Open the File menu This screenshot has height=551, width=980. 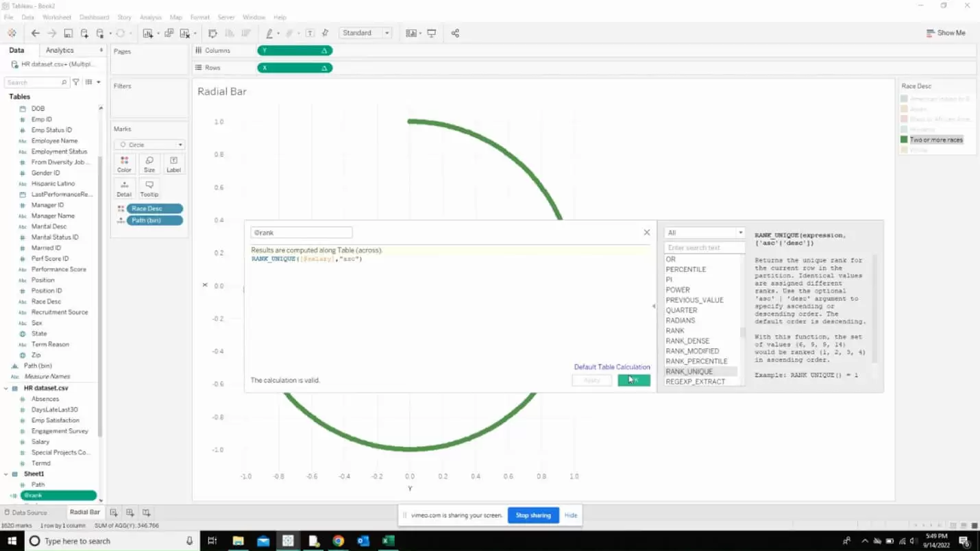click(8, 17)
